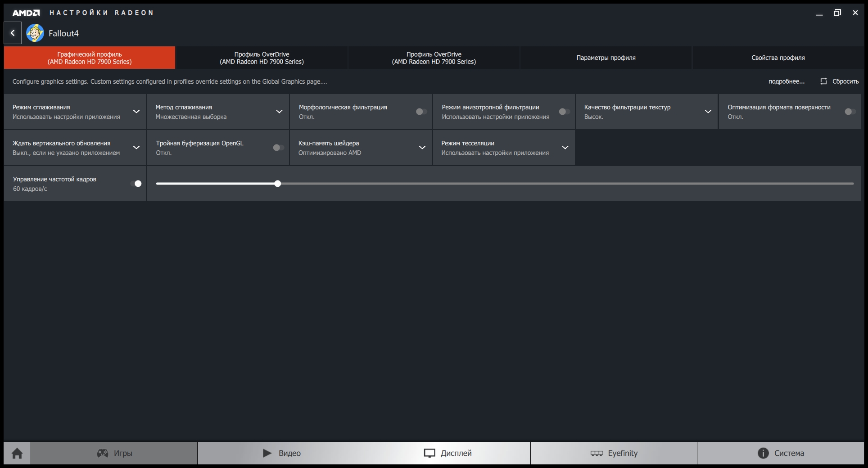Go back using the left arrow button
The image size is (868, 468).
13,33
